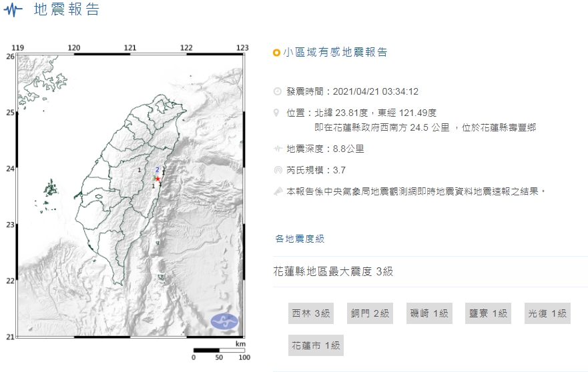Screen dimensions: 588x372
Task: Select the 光復 1級 intensity tag
Action: pos(547,313)
